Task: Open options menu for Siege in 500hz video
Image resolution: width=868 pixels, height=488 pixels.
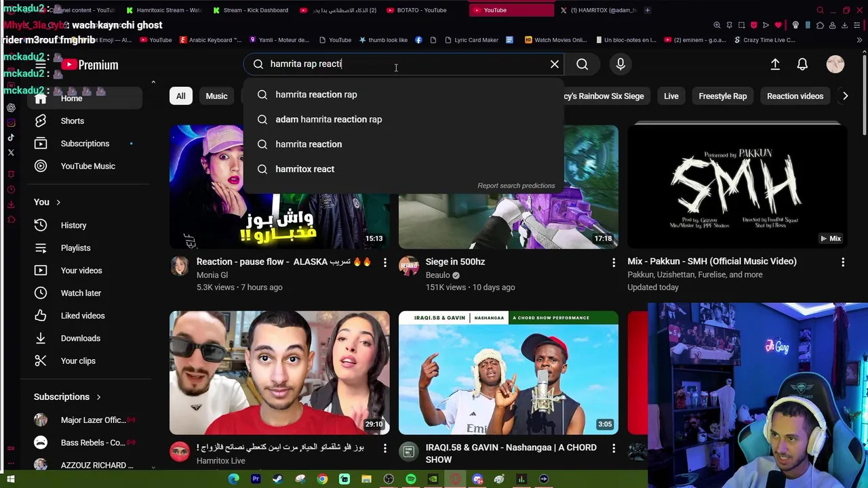Action: [x=614, y=262]
